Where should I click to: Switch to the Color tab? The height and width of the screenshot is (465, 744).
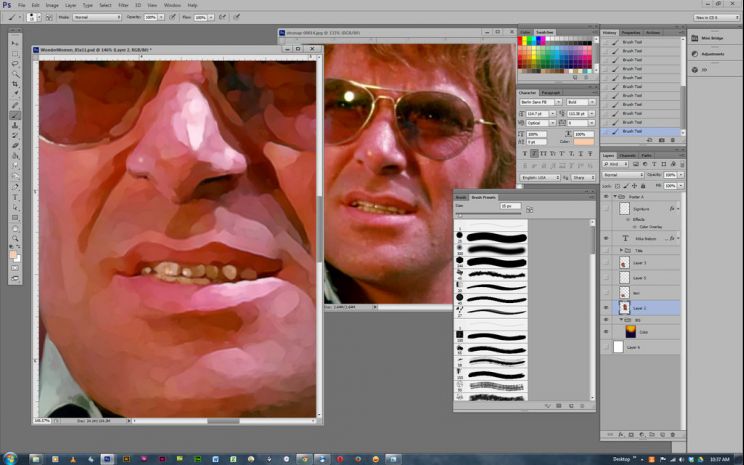coord(525,32)
